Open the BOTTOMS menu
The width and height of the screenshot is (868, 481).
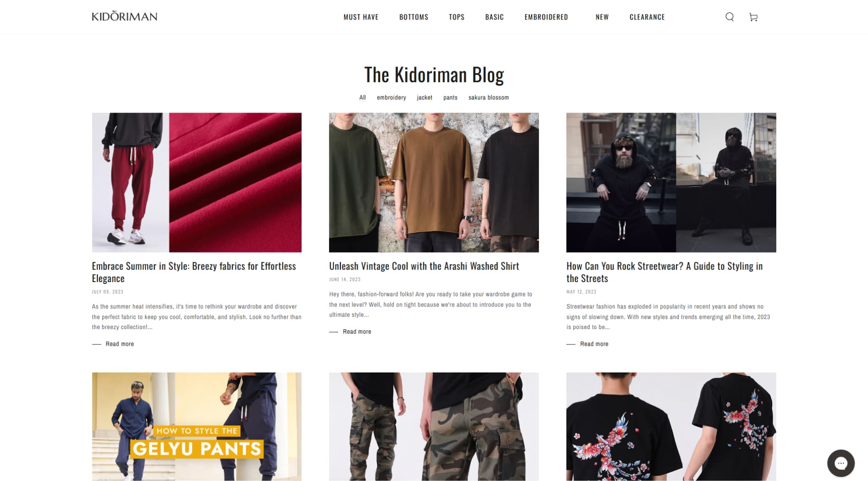(414, 17)
